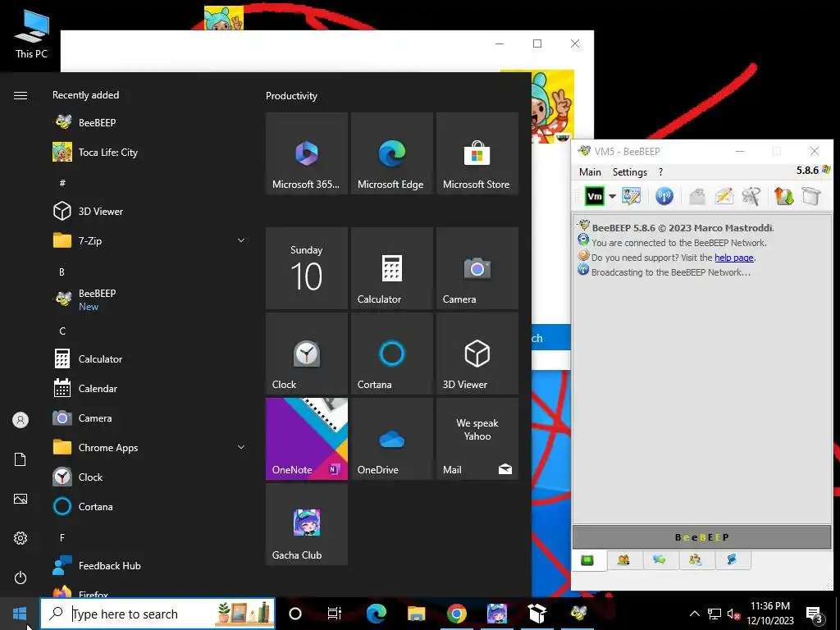The image size is (840, 630).
Task: Open the Calculator tile
Action: pos(391,268)
